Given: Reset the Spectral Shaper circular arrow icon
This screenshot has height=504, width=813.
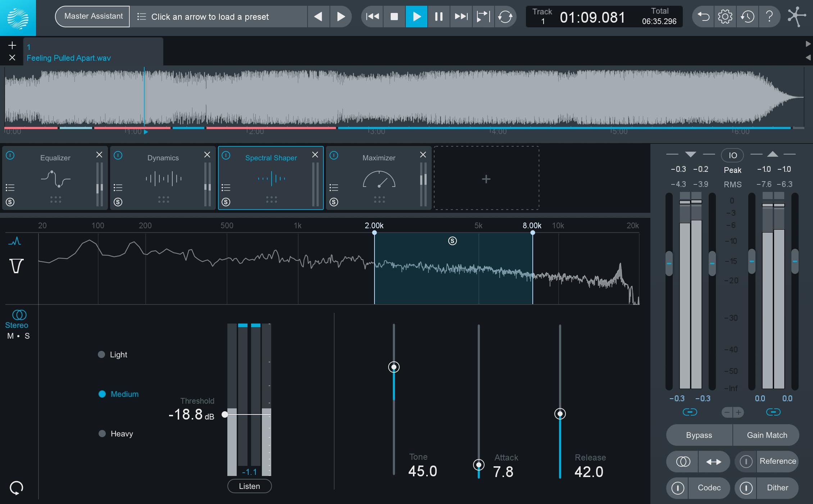Looking at the screenshot, I should [x=16, y=488].
